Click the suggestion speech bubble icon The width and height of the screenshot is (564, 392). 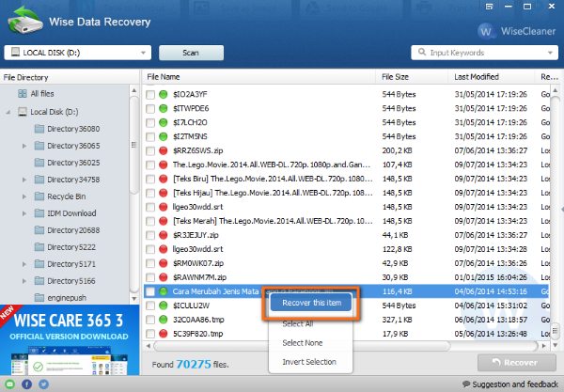pos(466,384)
